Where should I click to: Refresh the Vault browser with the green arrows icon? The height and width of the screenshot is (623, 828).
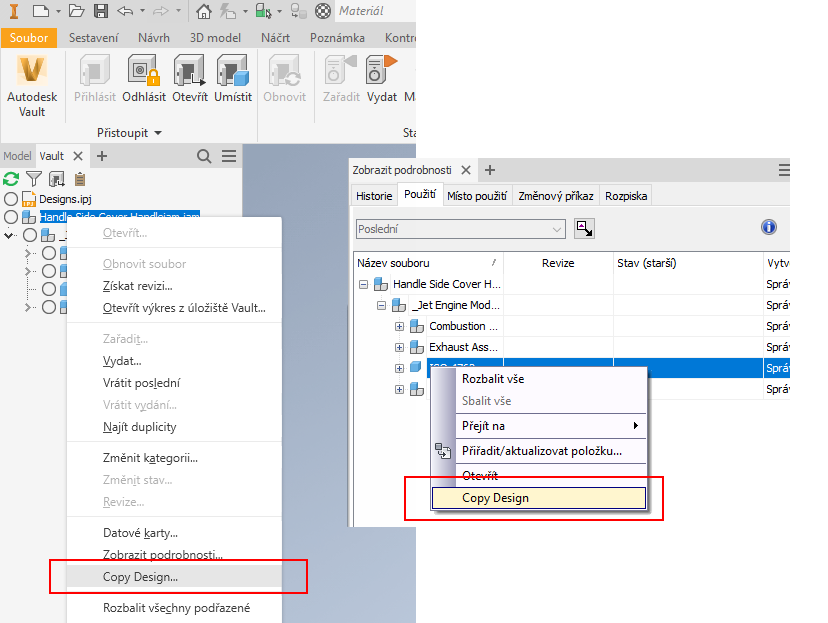tap(11, 179)
